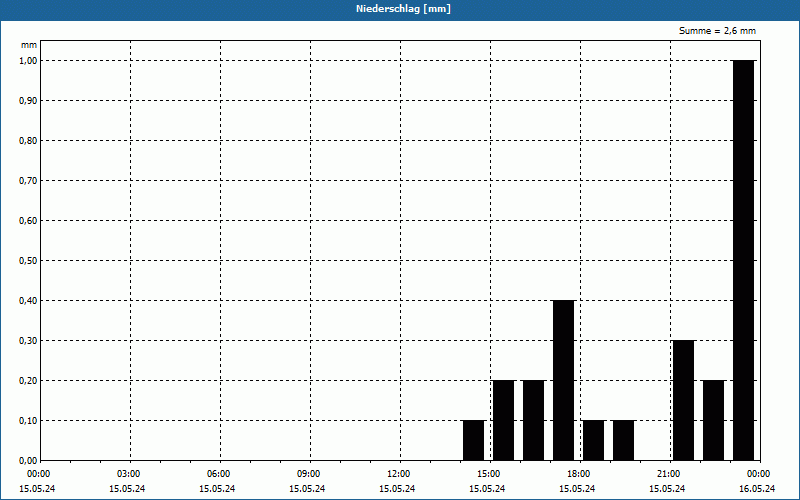The height and width of the screenshot is (500, 800).
Task: Click the 12:00 time label
Action: [397, 474]
